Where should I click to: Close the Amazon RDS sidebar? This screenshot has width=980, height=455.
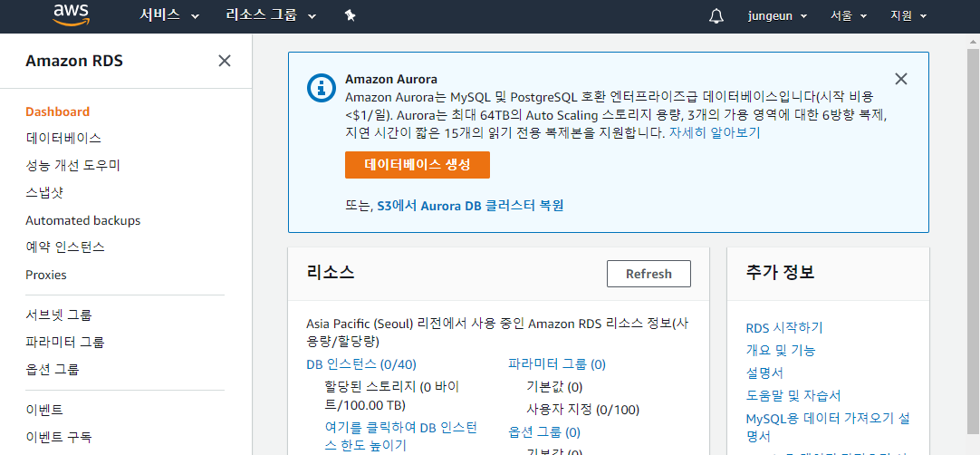[x=225, y=61]
